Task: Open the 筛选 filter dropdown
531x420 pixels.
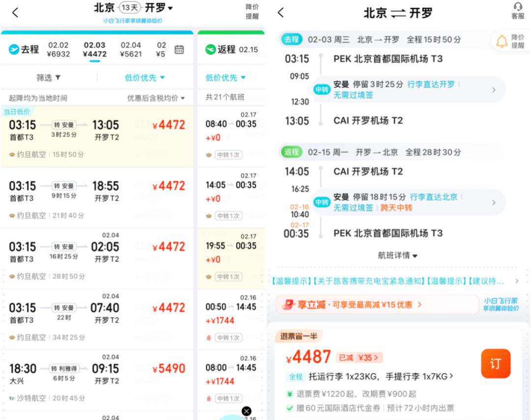Action: click(48, 78)
